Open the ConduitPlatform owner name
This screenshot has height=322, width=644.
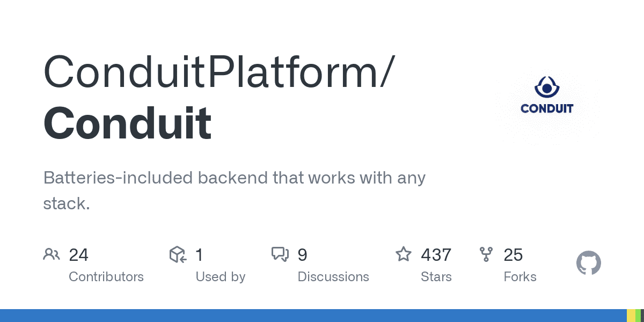pos(219,72)
